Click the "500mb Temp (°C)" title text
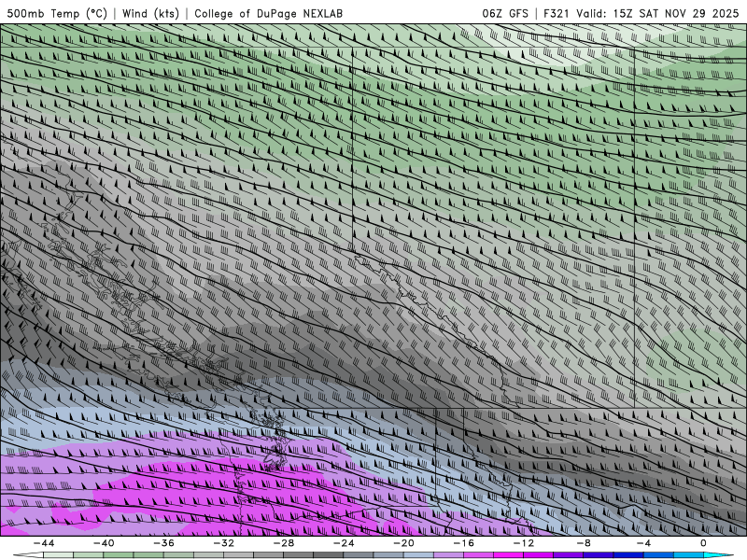 tap(57, 13)
